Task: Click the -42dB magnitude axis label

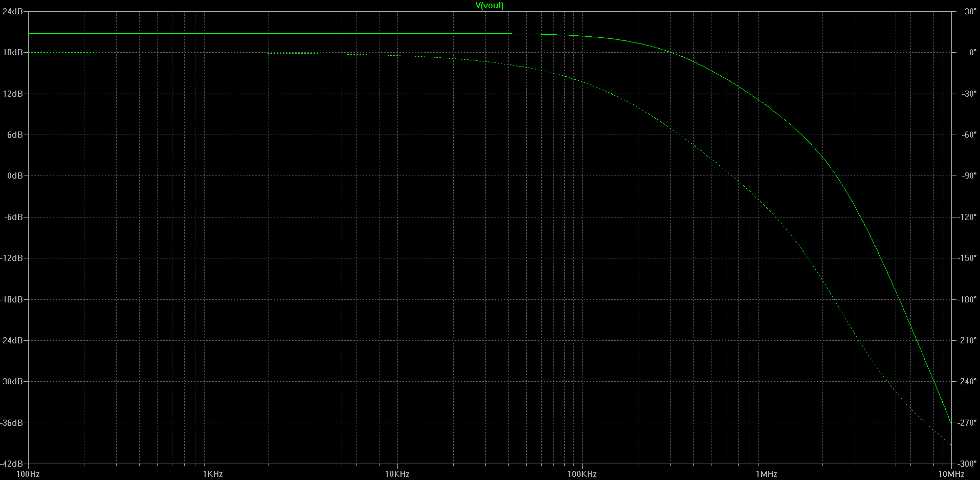Action: 12,464
